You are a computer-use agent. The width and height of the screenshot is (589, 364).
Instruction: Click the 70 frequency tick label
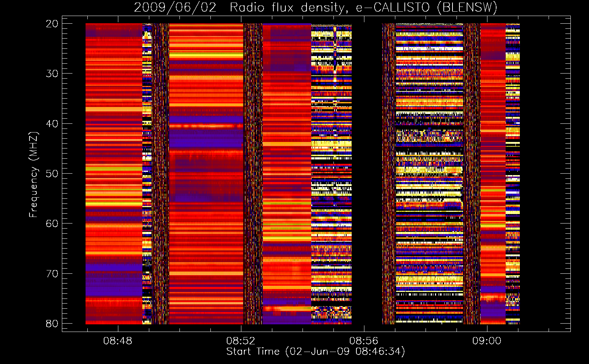(x=52, y=274)
